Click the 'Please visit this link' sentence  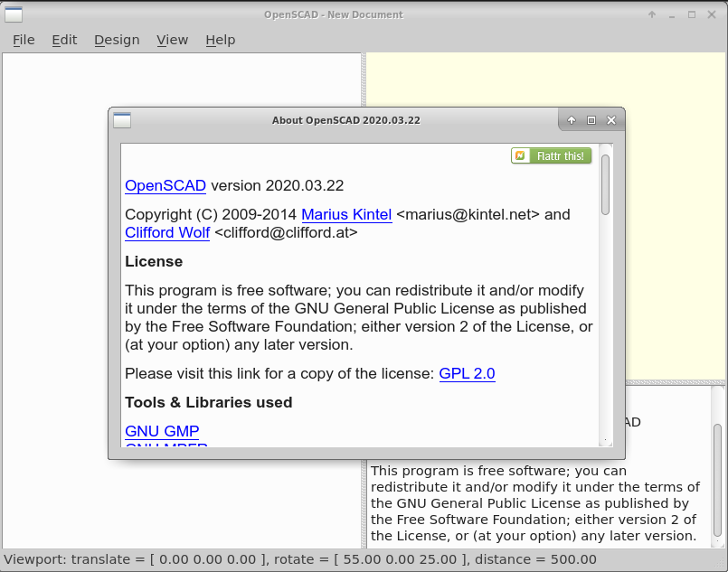(x=279, y=373)
